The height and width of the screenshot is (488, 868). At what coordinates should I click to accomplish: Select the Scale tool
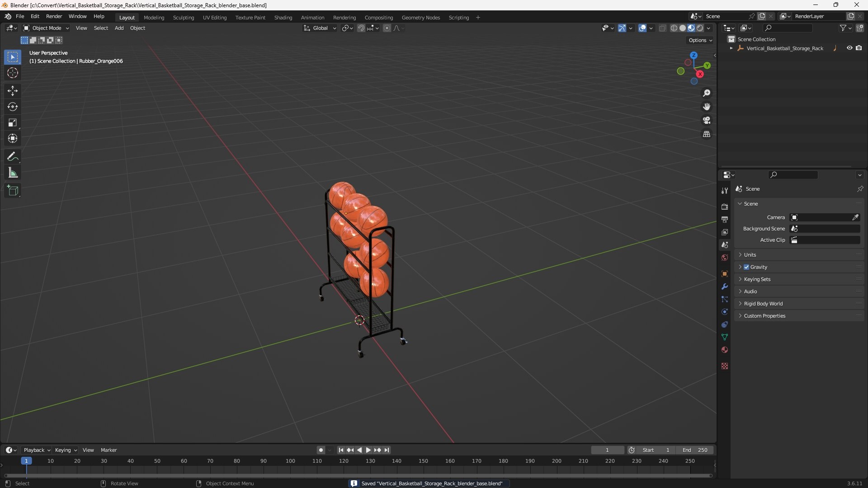(12, 122)
